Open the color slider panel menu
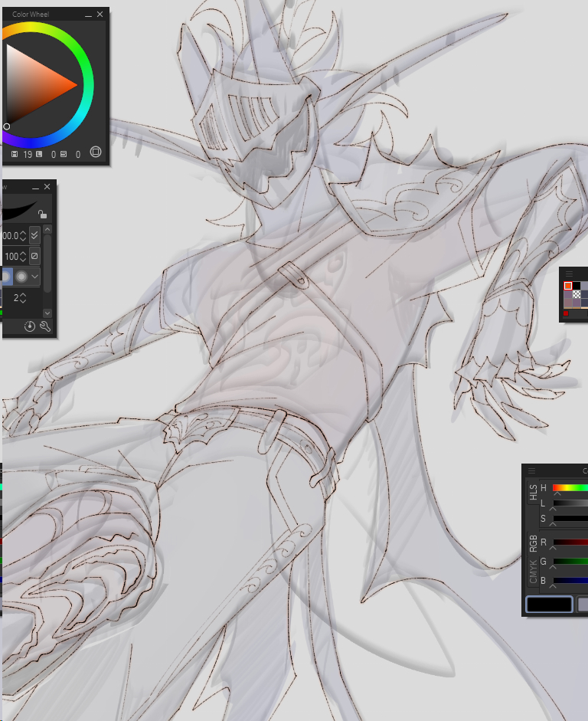This screenshot has height=721, width=588. pos(531,470)
